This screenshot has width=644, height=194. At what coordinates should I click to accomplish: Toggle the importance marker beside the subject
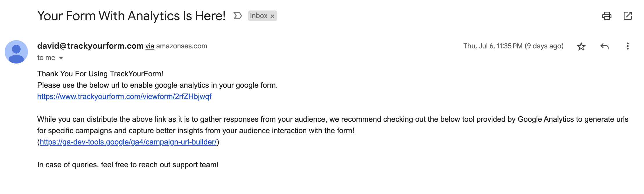(238, 16)
